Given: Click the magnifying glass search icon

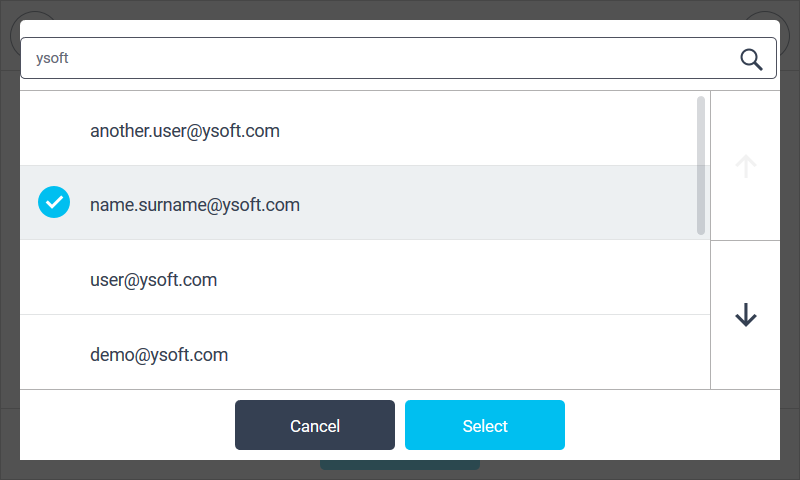Looking at the screenshot, I should click(x=751, y=59).
